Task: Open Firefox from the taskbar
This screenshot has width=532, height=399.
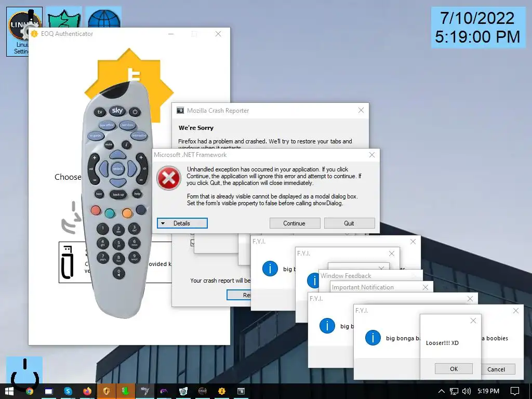Action: pyautogui.click(x=87, y=391)
